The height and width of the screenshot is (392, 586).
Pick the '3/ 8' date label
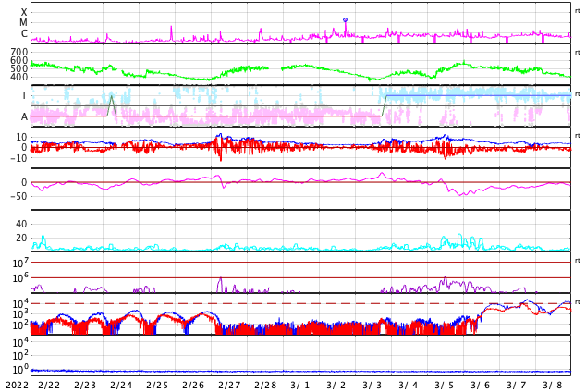coord(553,386)
